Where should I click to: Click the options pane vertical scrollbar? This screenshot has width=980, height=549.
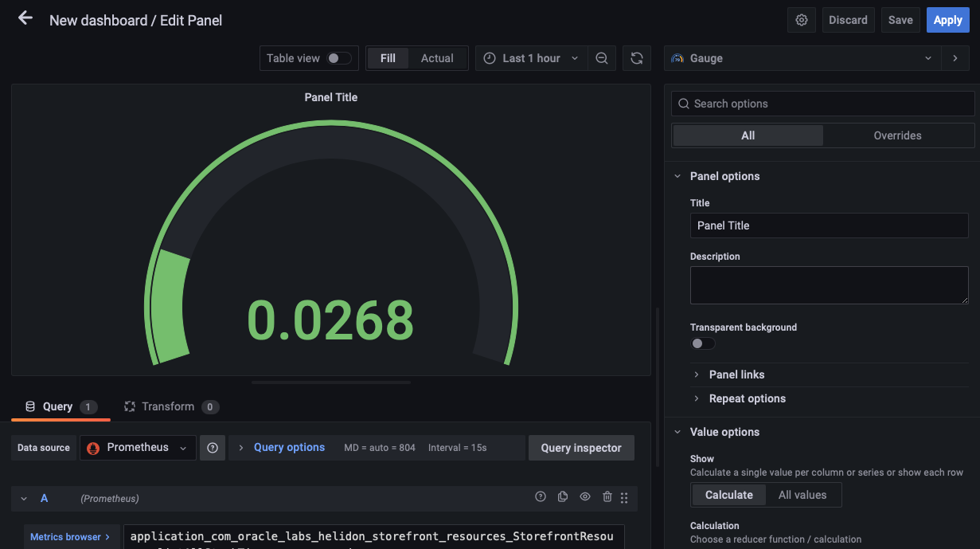[x=658, y=387]
